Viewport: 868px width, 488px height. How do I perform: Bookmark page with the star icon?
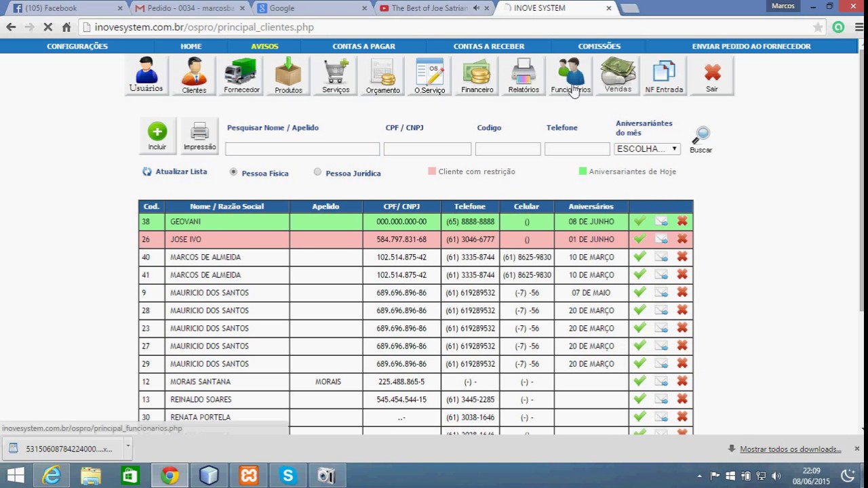click(818, 27)
